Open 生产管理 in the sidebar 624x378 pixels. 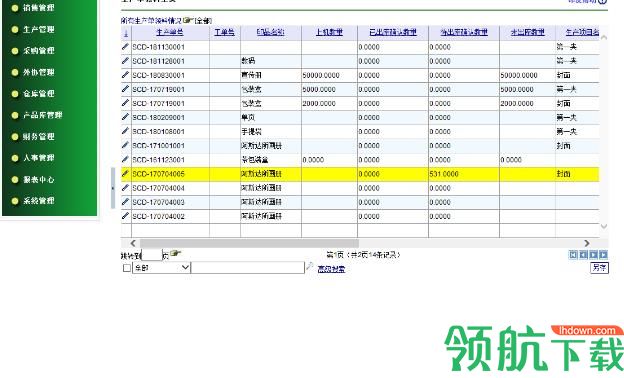point(39,29)
